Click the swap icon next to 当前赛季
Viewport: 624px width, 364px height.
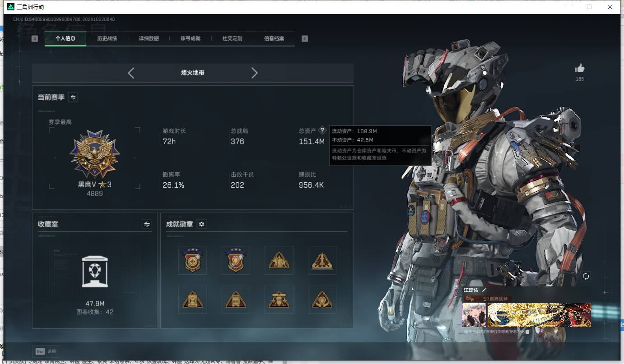pos(73,97)
